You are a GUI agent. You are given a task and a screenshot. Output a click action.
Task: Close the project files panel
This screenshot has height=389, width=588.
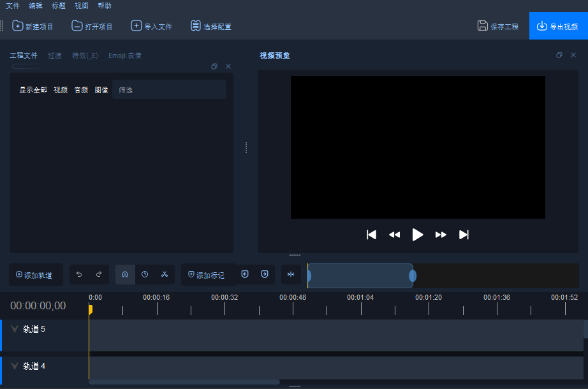click(228, 66)
